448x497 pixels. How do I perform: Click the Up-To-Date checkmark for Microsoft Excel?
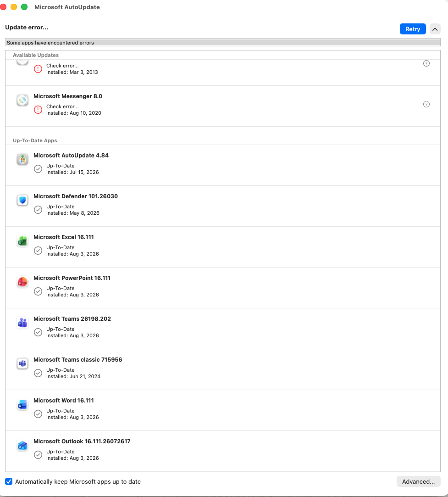(x=38, y=251)
